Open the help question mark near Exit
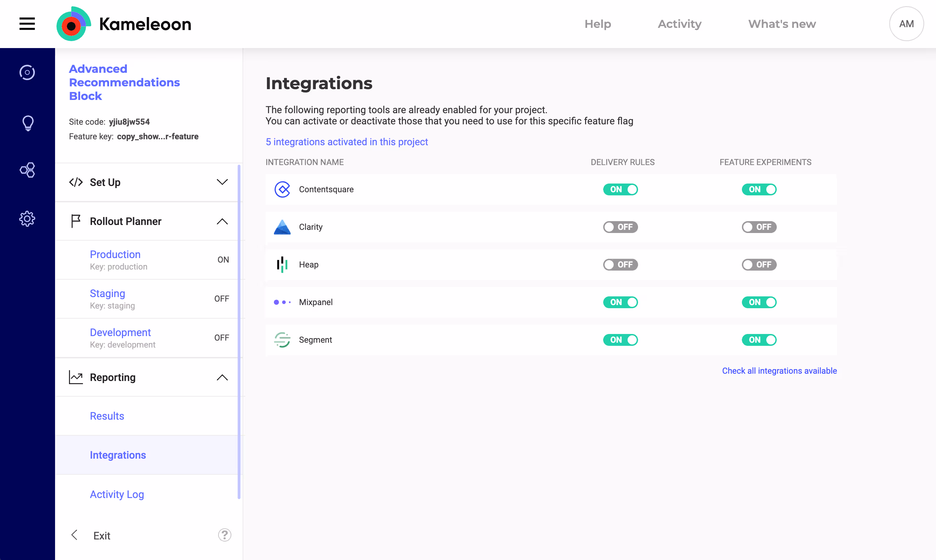The image size is (936, 560). [225, 535]
